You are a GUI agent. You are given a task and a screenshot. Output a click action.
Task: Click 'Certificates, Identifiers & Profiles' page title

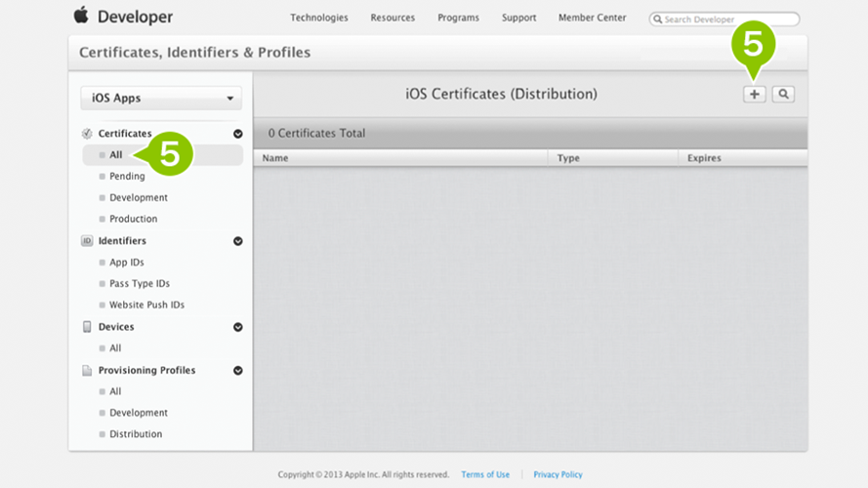pos(195,52)
